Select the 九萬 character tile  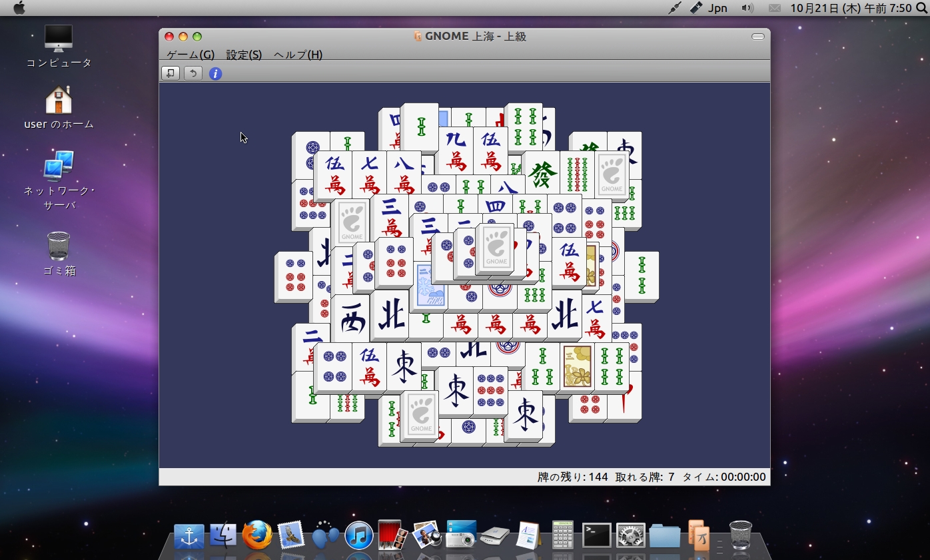pyautogui.click(x=456, y=152)
